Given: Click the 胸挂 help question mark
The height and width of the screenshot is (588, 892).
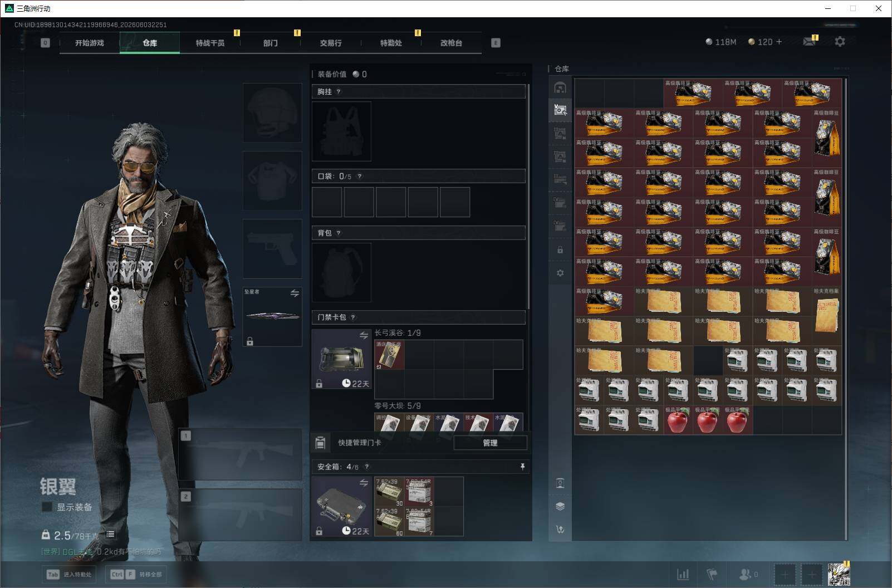Looking at the screenshot, I should [x=339, y=92].
